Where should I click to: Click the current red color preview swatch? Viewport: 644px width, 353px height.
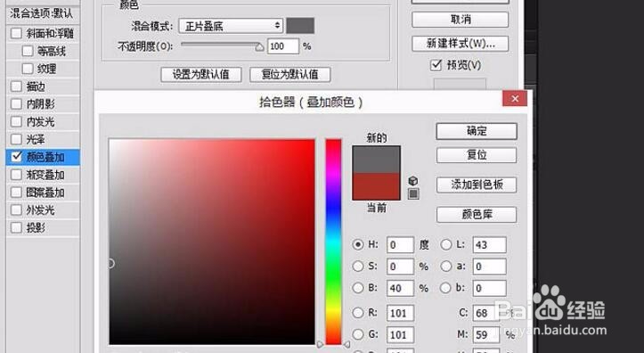pos(376,186)
